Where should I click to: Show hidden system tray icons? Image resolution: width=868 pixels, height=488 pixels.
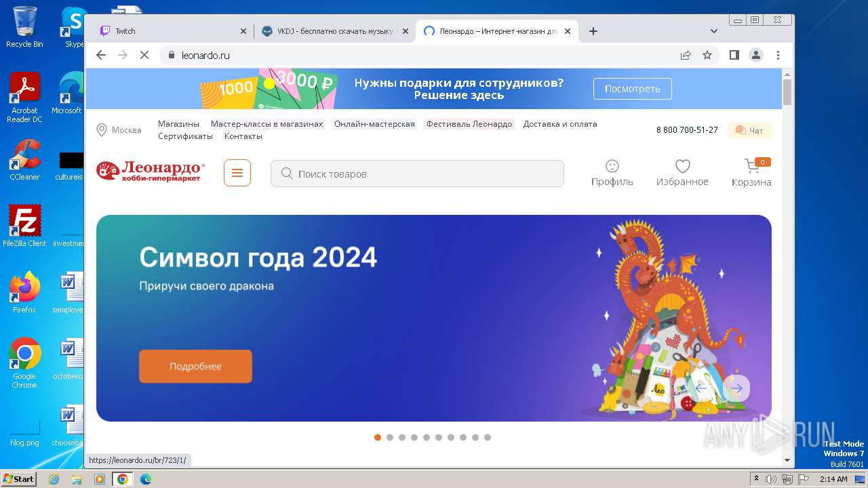[756, 479]
